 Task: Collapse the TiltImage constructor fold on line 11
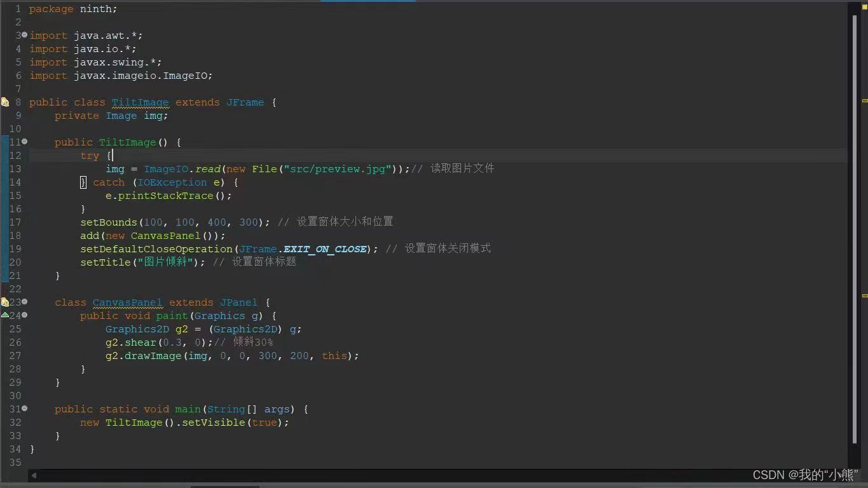(25, 141)
